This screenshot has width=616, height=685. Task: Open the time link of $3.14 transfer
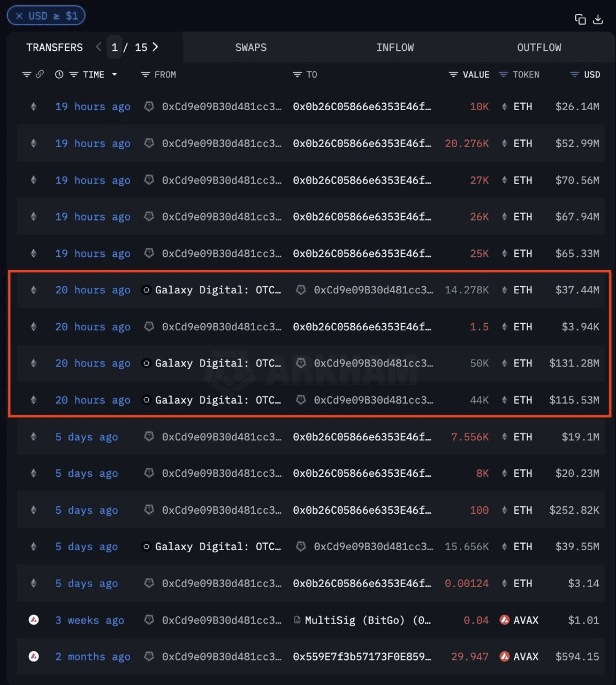pyautogui.click(x=87, y=584)
